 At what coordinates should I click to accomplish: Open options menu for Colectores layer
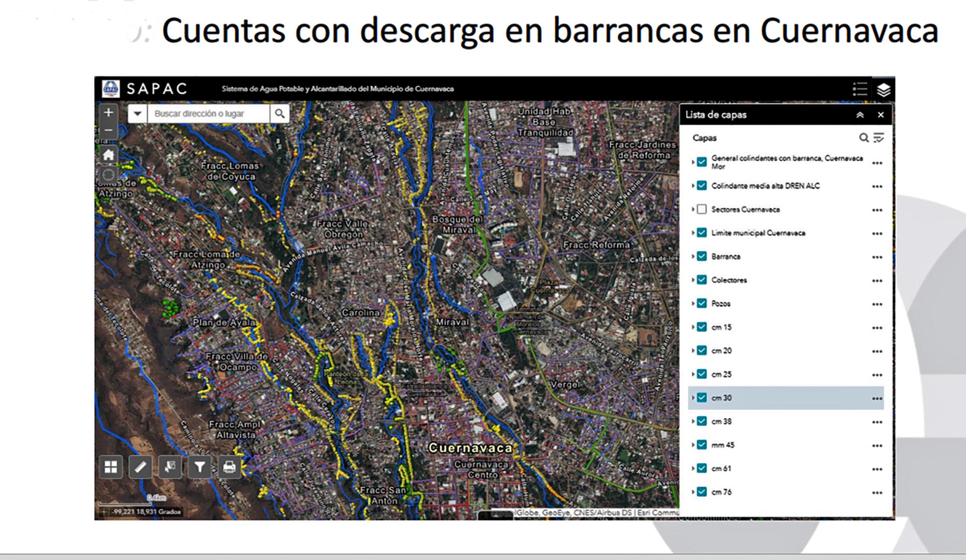point(877,281)
